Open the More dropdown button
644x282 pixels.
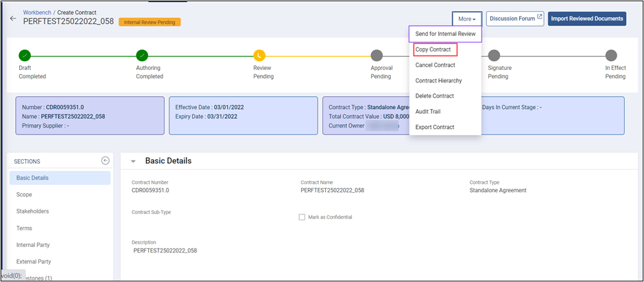[466, 19]
